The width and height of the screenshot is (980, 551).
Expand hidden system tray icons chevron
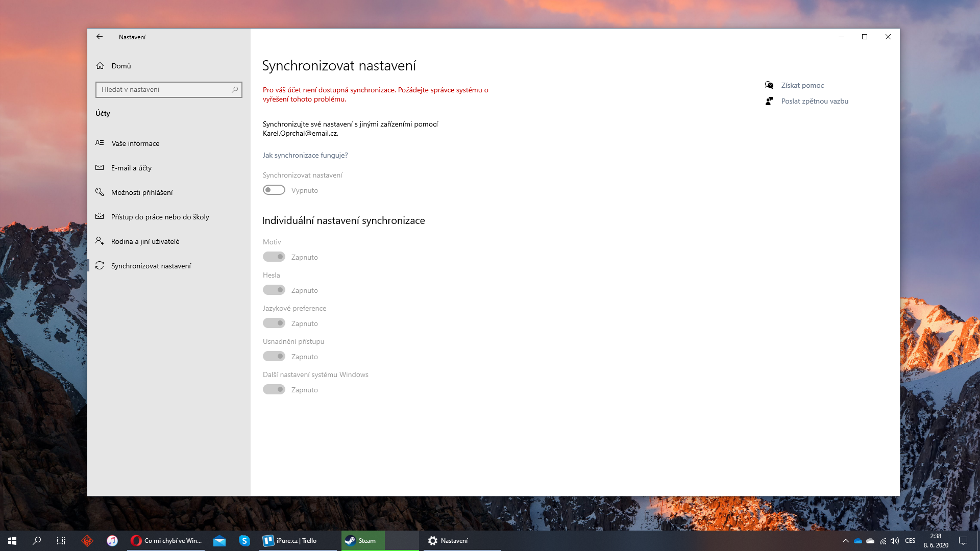tap(845, 541)
